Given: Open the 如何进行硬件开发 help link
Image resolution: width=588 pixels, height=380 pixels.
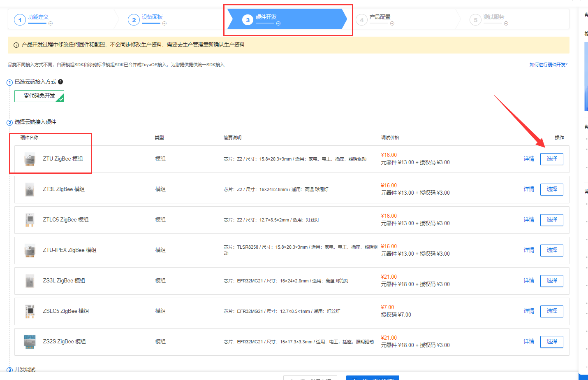Looking at the screenshot, I should point(548,65).
